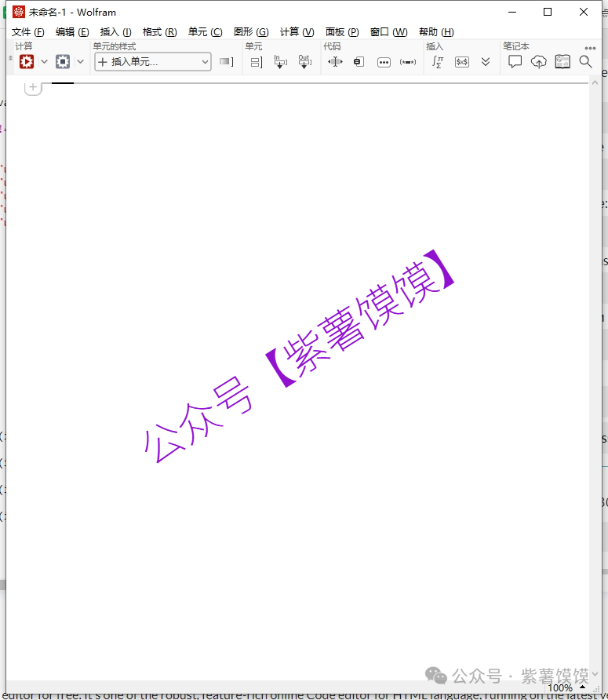Click the Out output cell icon
Viewport: 608px width, 700px height.
(304, 61)
